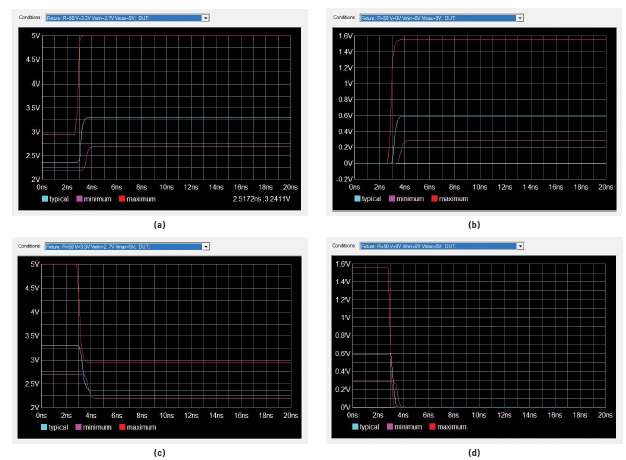Expand Conditions dropdown arrow in plot (d)
This screenshot has width=626, height=460.
point(520,246)
